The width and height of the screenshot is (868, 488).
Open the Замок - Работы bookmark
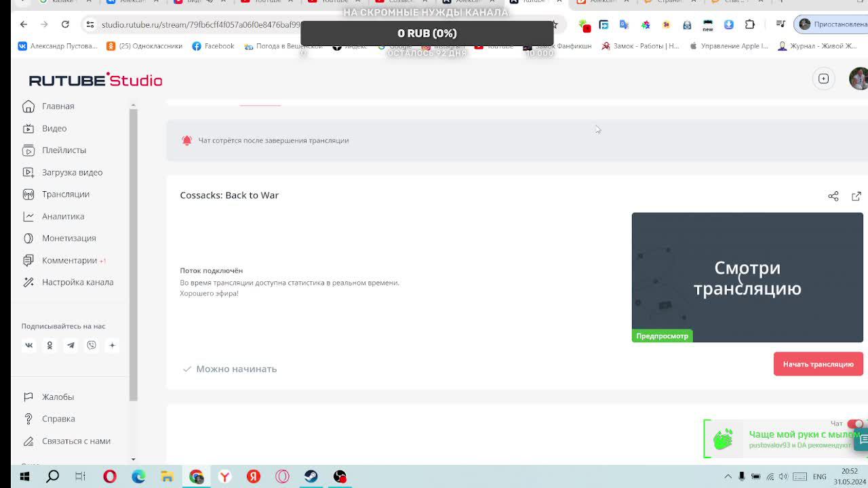click(x=640, y=46)
